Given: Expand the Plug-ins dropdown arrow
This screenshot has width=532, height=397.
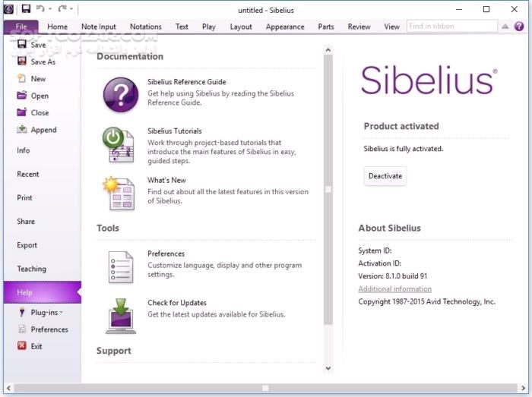Looking at the screenshot, I should 62,312.
